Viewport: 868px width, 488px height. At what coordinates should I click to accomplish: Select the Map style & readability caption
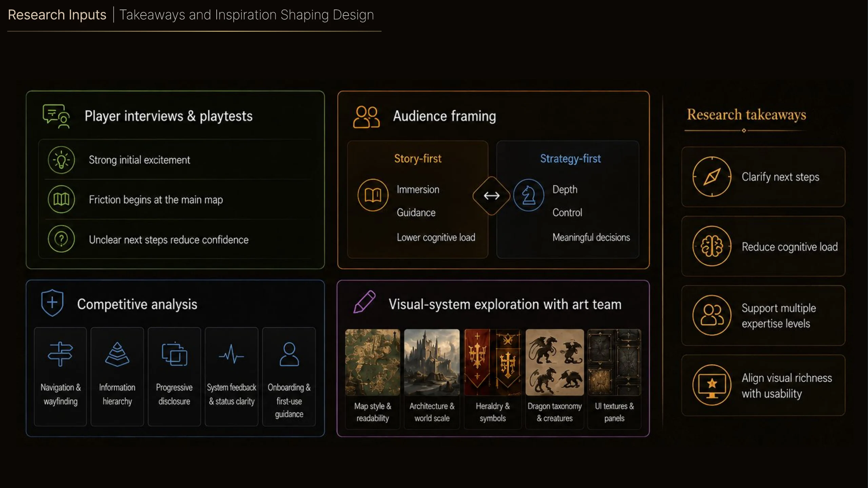click(x=373, y=412)
